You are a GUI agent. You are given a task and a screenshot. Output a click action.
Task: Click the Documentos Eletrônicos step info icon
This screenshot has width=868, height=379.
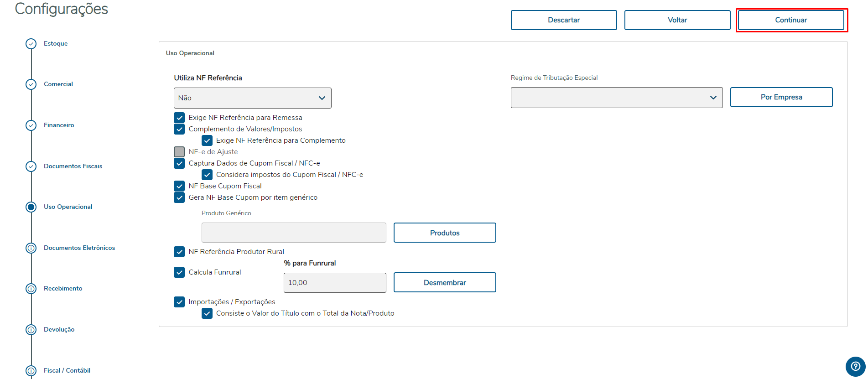coord(31,248)
